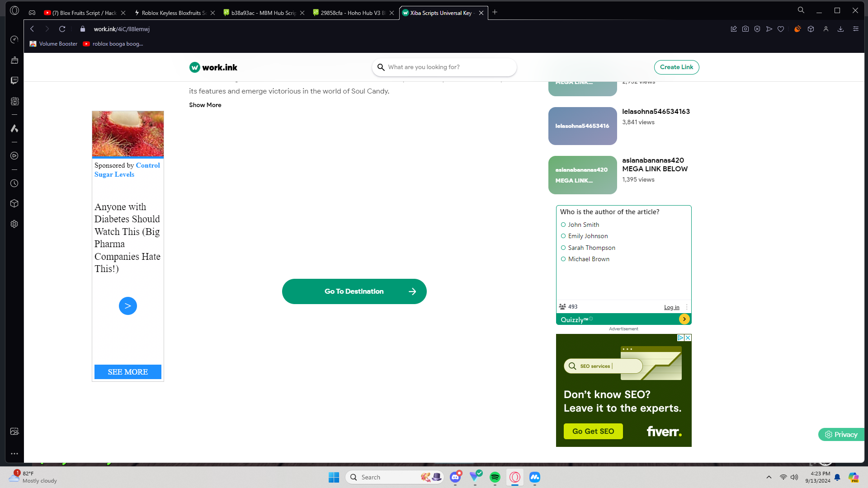Screen dimensions: 868x488
Task: Open Spotify from the taskbar
Action: tap(495, 477)
